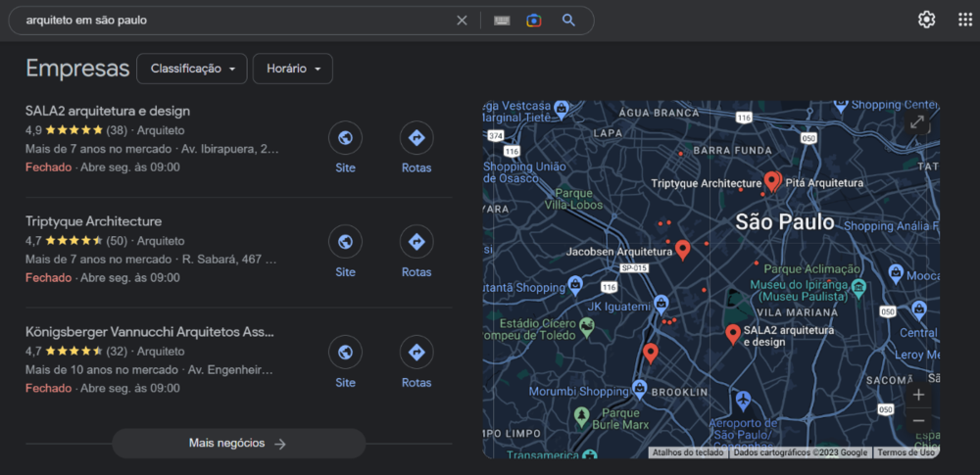Viewport: 980px width, 475px height.
Task: Click the Mooca shopping bag icon
Action: tap(897, 273)
